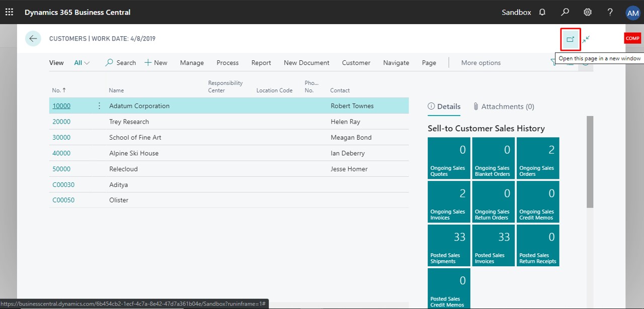Open the Ongoing Sales Blanket Orders tile
Viewport: 644px width, 309px height.
[494, 158]
